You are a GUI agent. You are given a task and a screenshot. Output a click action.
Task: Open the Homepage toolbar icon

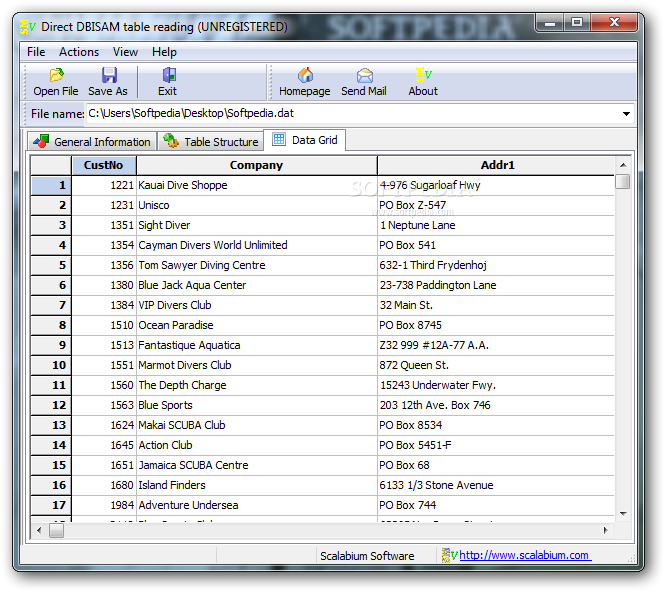click(305, 75)
